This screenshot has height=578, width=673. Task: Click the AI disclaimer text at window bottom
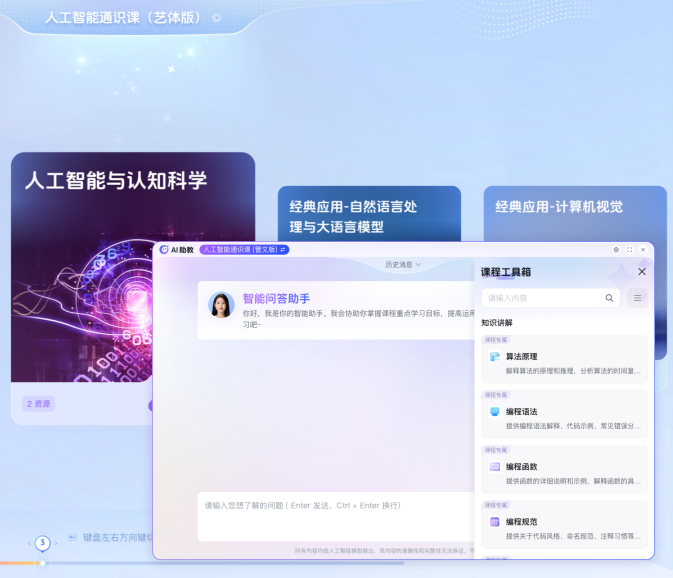pyautogui.click(x=385, y=551)
